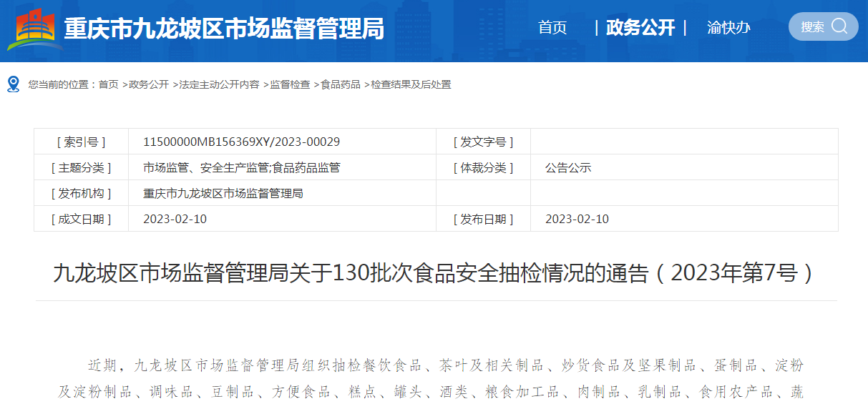The width and height of the screenshot is (868, 404).
Task: Click the announcement headline about 130批次食品安全抽检
Action: 434,273
